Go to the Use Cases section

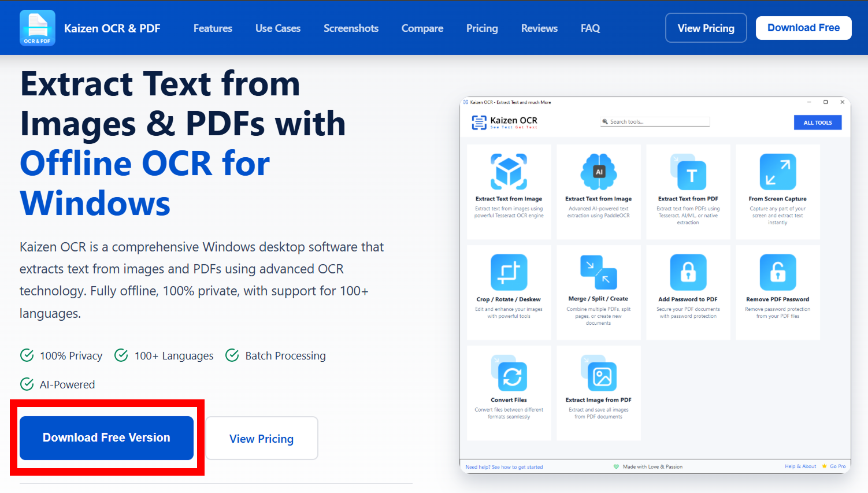278,28
